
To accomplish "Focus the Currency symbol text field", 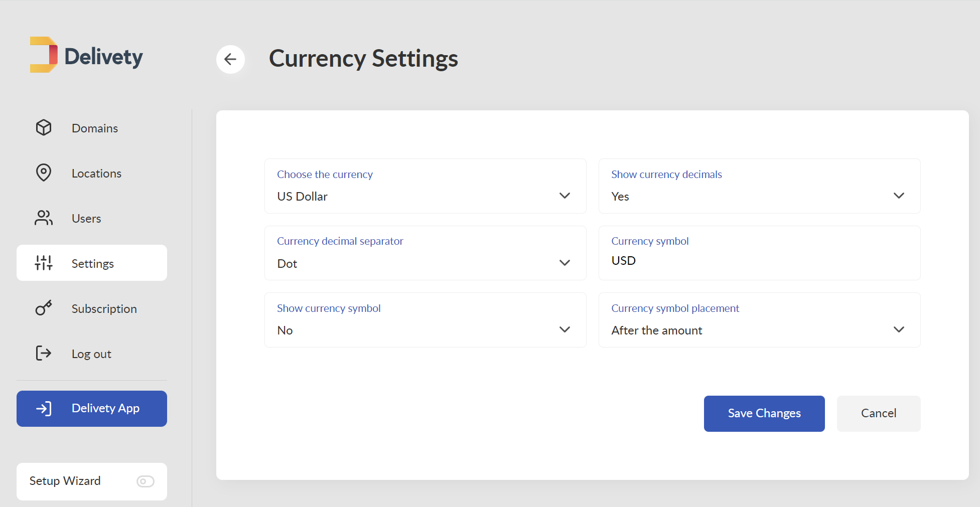I will point(760,253).
